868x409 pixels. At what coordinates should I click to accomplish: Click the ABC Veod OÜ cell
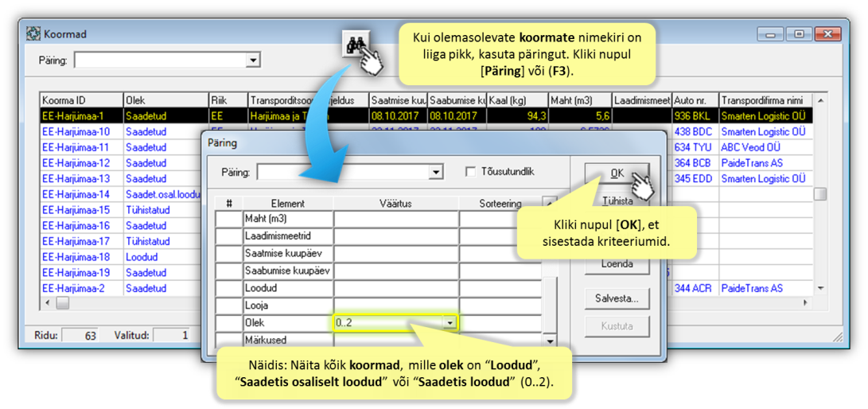765,147
